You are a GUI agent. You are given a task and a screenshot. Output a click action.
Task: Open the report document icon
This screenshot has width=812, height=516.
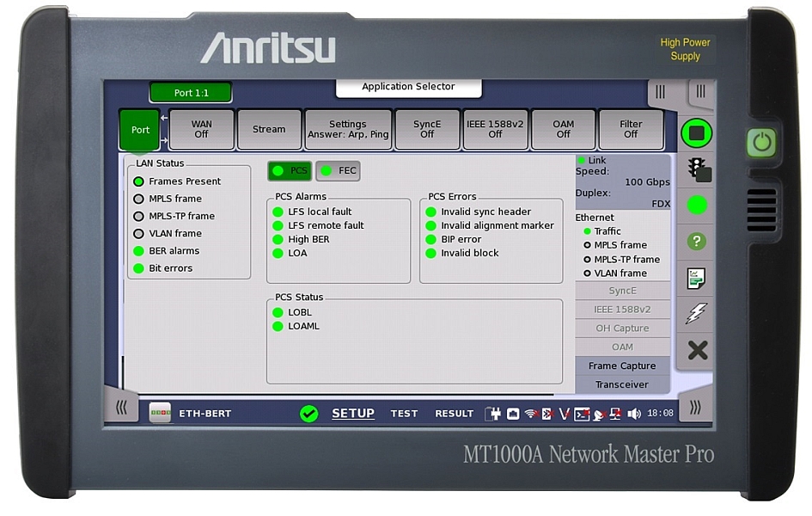tap(696, 278)
